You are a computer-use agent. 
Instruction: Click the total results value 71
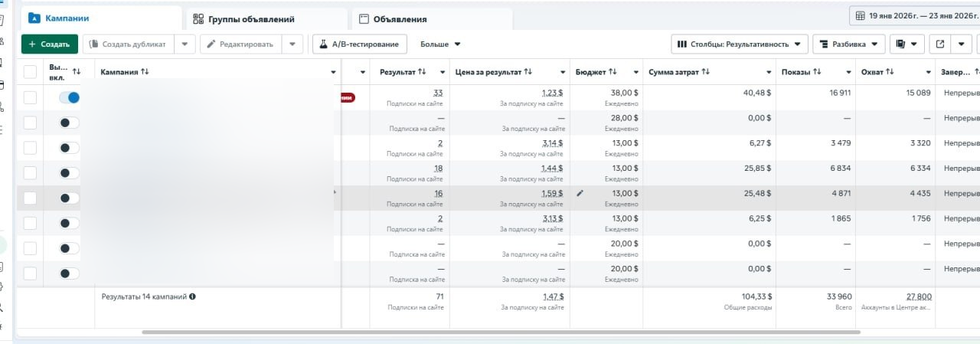click(x=439, y=296)
